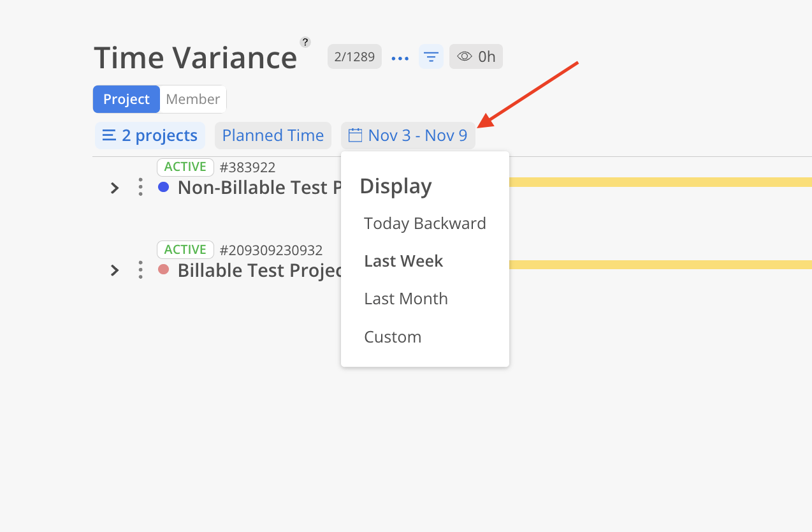Viewport: 812px width, 532px height.
Task: Expand the Billable Test Project row
Action: [x=115, y=270]
